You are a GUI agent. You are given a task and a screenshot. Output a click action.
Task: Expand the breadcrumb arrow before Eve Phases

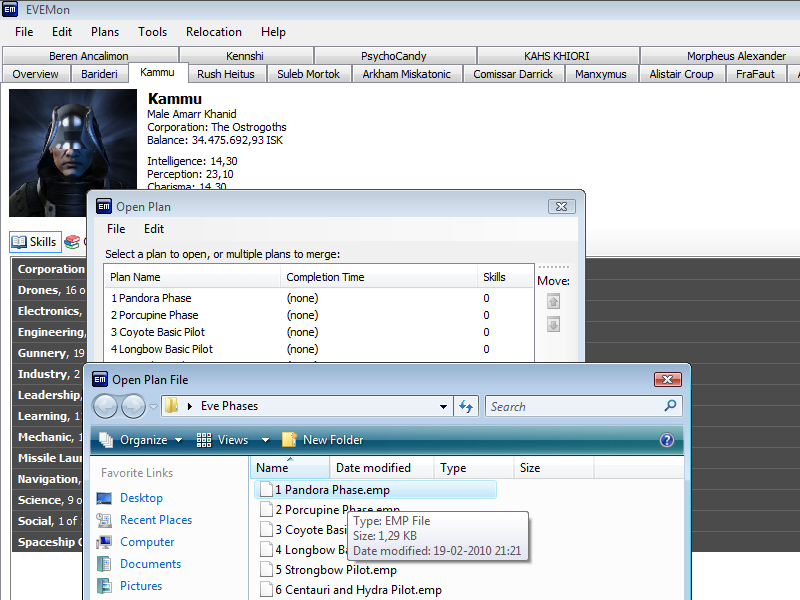(x=190, y=406)
